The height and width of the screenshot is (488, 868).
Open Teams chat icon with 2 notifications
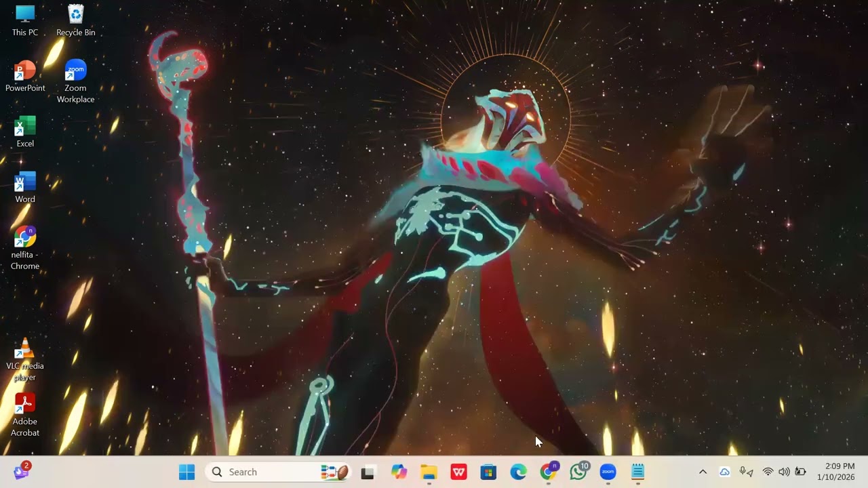click(x=22, y=471)
